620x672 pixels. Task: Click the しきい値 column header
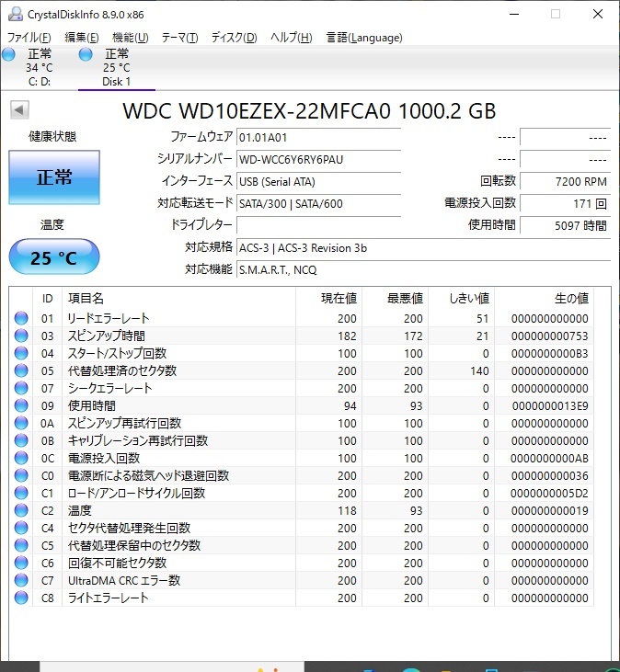462,298
